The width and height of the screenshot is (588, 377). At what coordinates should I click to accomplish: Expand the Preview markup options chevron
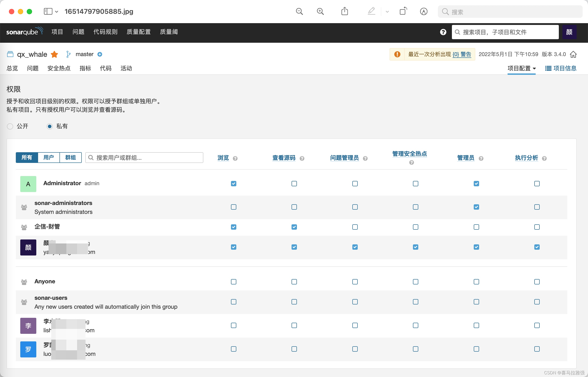pyautogui.click(x=387, y=12)
